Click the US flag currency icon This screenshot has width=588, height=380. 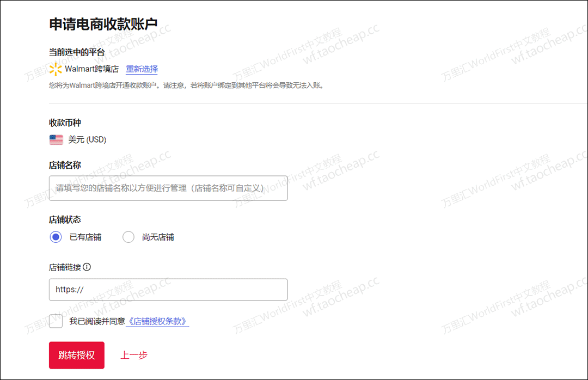(56, 139)
